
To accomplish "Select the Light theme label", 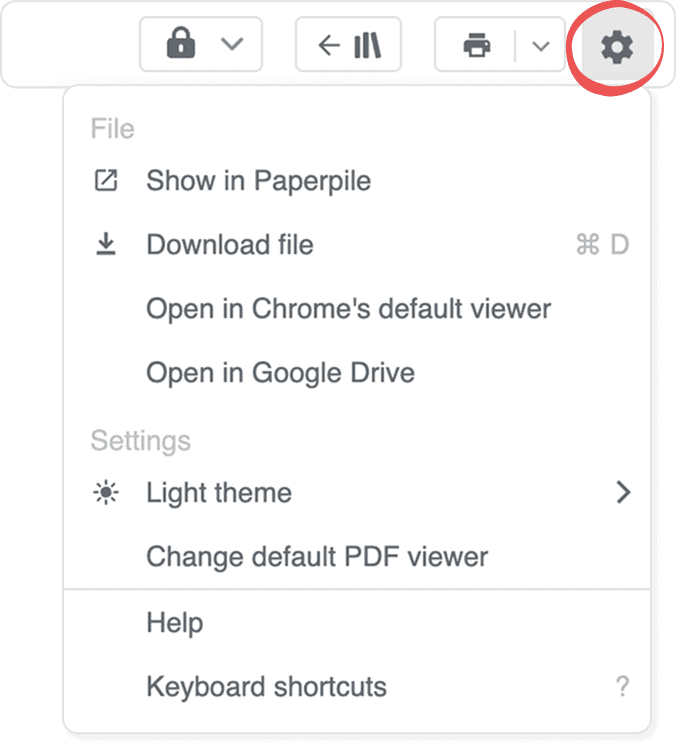I will [x=219, y=493].
